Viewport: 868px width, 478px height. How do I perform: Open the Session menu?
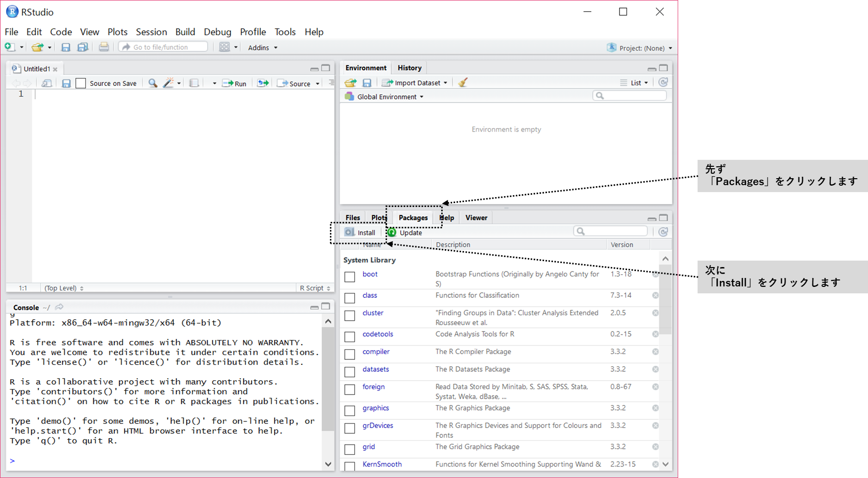[x=151, y=32]
